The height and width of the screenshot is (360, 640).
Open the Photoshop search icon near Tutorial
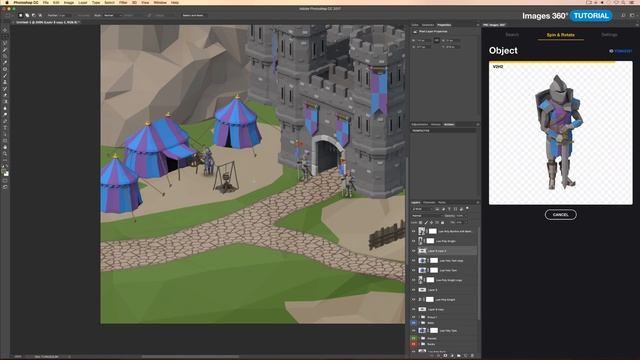623,16
